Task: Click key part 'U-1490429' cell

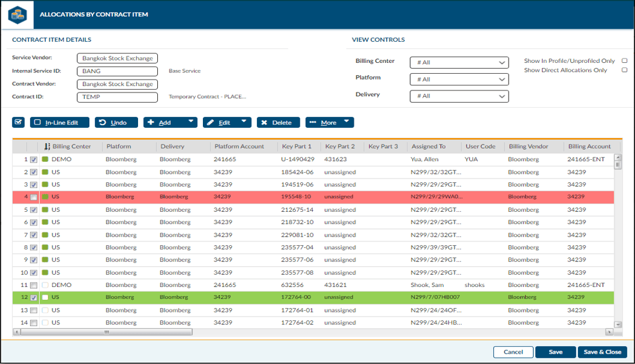Action: pos(298,159)
